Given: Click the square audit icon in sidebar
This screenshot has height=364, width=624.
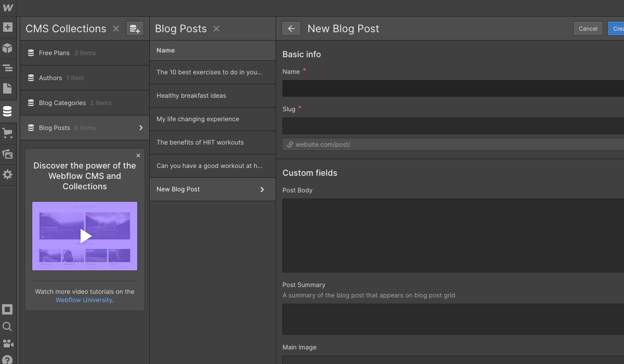Looking at the screenshot, I should pos(7,309).
